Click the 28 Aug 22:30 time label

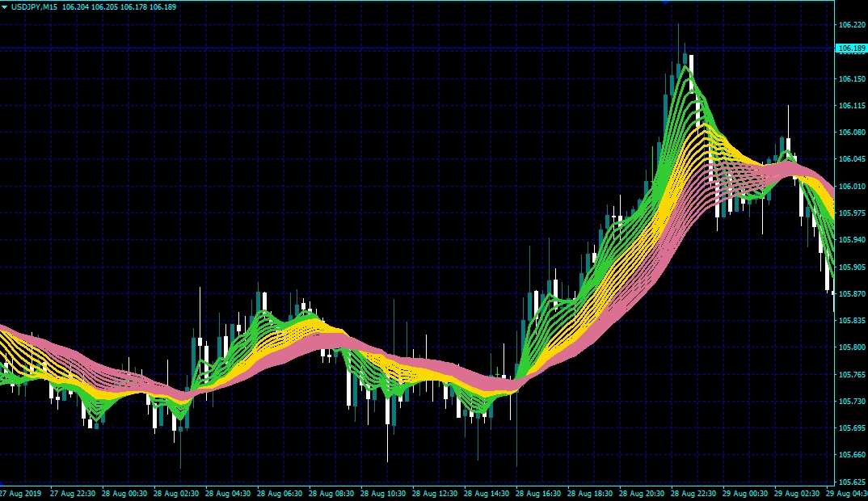point(693,493)
